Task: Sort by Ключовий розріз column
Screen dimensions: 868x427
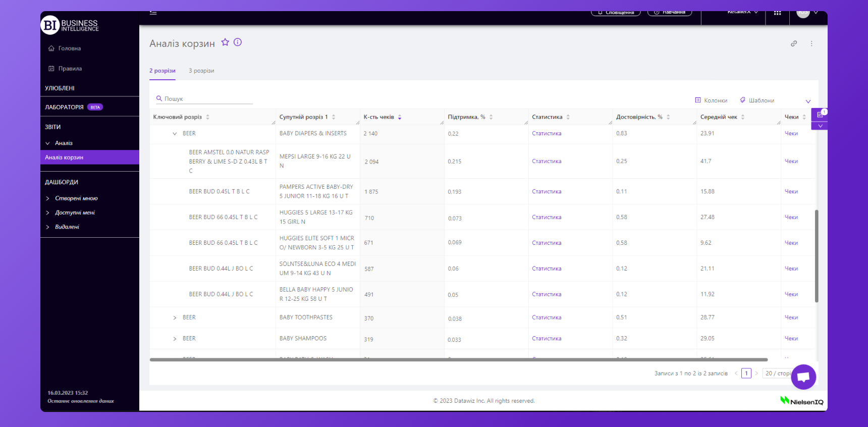Action: tap(207, 117)
